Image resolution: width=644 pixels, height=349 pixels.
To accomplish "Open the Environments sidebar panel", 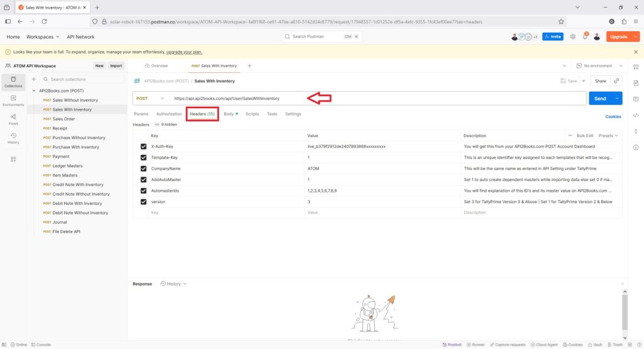I will coord(13,101).
